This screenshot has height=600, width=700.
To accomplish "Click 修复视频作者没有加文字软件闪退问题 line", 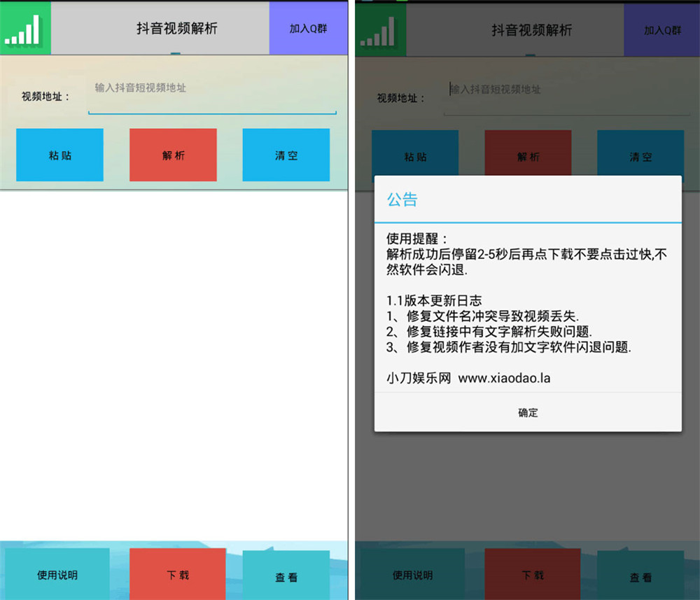I will coord(509,347).
